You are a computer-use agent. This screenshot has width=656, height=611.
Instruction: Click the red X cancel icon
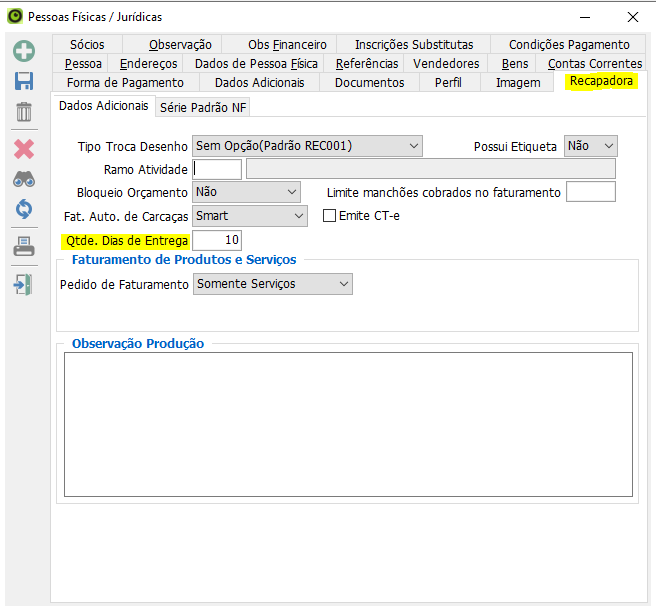tap(23, 149)
